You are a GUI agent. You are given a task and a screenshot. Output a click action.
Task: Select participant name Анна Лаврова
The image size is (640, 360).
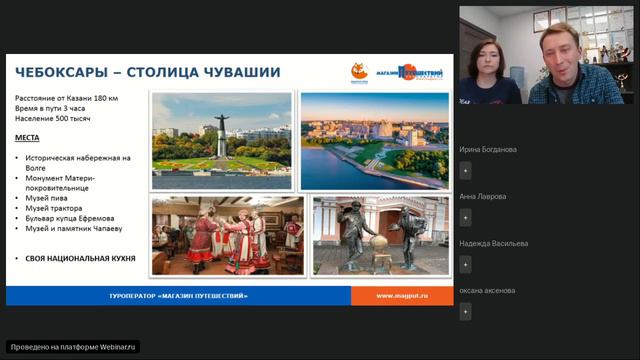point(482,196)
